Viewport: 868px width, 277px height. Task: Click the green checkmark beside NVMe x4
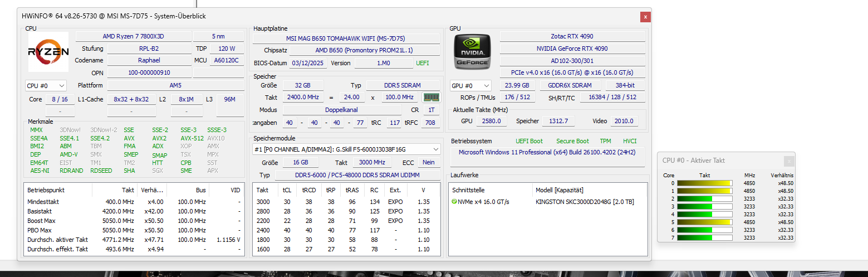point(454,202)
